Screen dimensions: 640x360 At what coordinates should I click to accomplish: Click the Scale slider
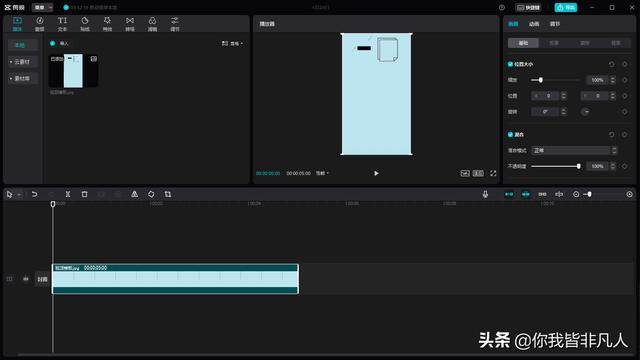(x=555, y=80)
